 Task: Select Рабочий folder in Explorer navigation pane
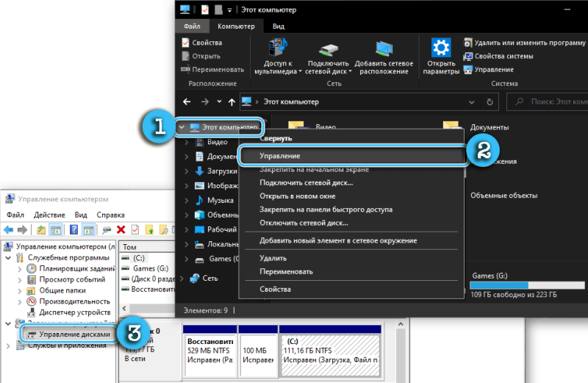(217, 229)
